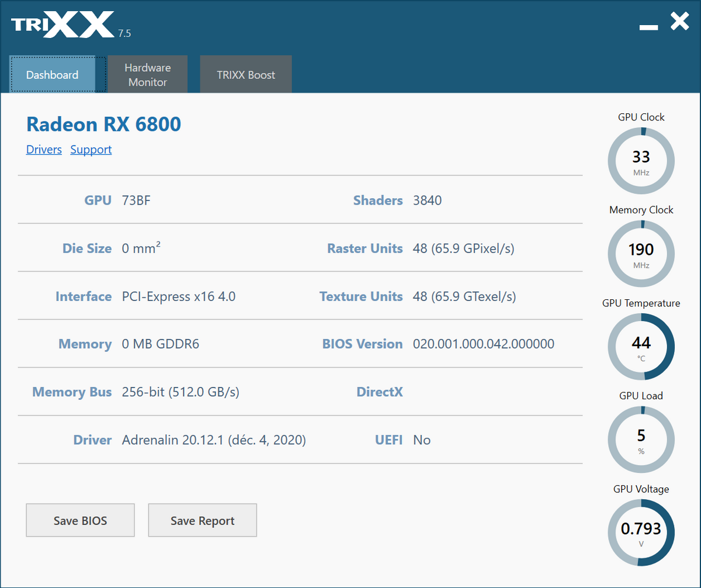Viewport: 701px width, 588px height.
Task: Switch to the Dashboard tab
Action: pyautogui.click(x=53, y=74)
